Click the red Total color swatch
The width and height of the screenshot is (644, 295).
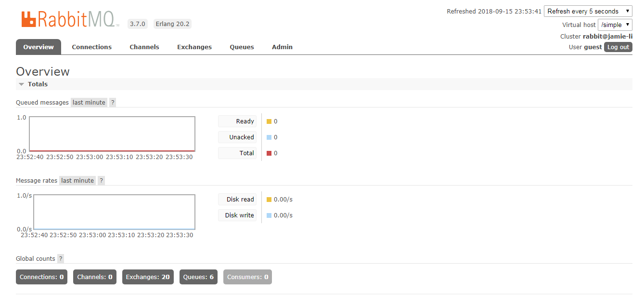(269, 153)
